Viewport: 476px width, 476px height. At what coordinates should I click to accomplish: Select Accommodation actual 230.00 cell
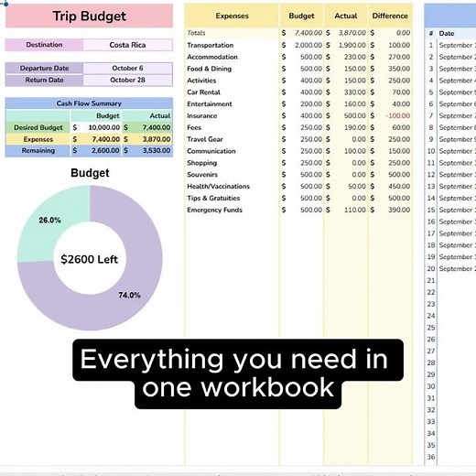point(346,57)
